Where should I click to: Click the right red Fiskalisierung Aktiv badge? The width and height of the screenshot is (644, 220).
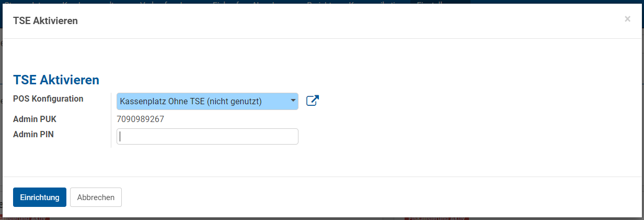[x=436, y=218]
